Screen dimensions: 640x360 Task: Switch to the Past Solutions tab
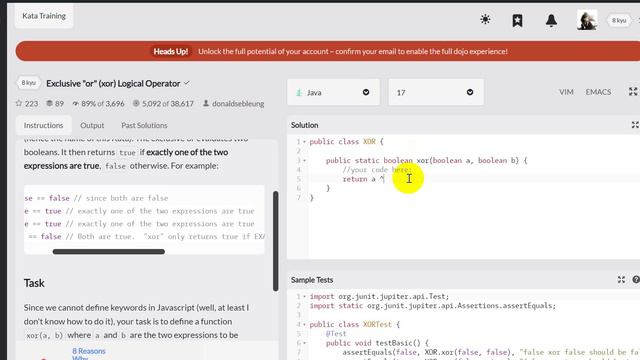144,125
